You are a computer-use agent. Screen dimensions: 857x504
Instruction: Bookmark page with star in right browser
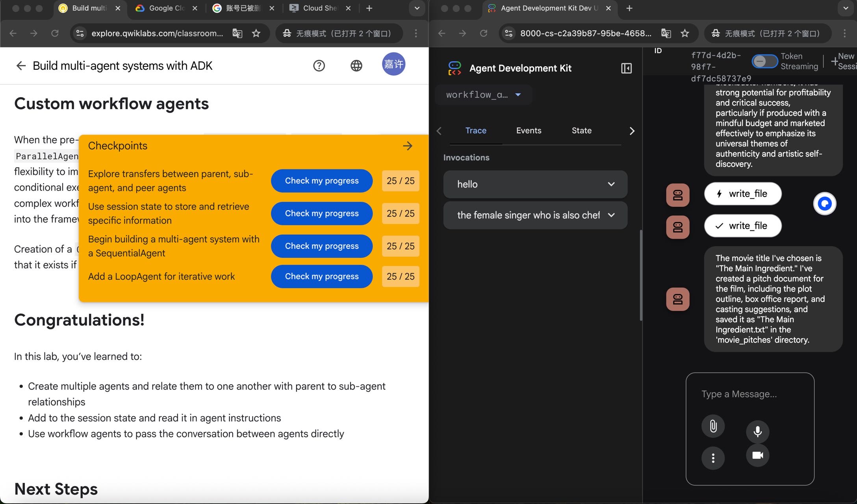point(685,33)
